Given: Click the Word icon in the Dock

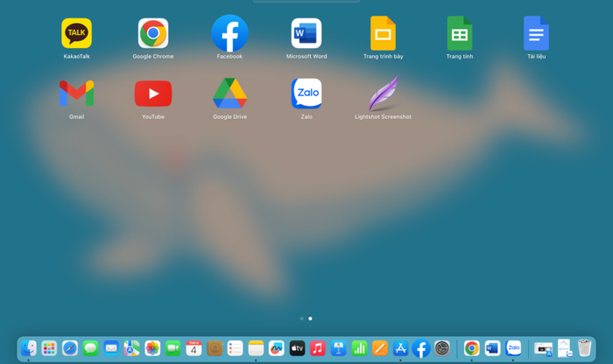Looking at the screenshot, I should pos(492,348).
